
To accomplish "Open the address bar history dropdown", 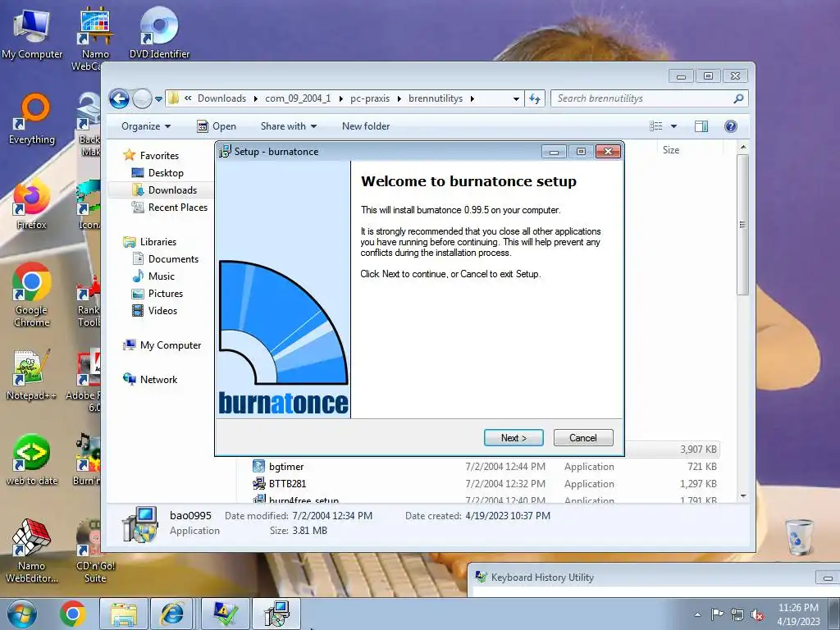I will [x=516, y=99].
